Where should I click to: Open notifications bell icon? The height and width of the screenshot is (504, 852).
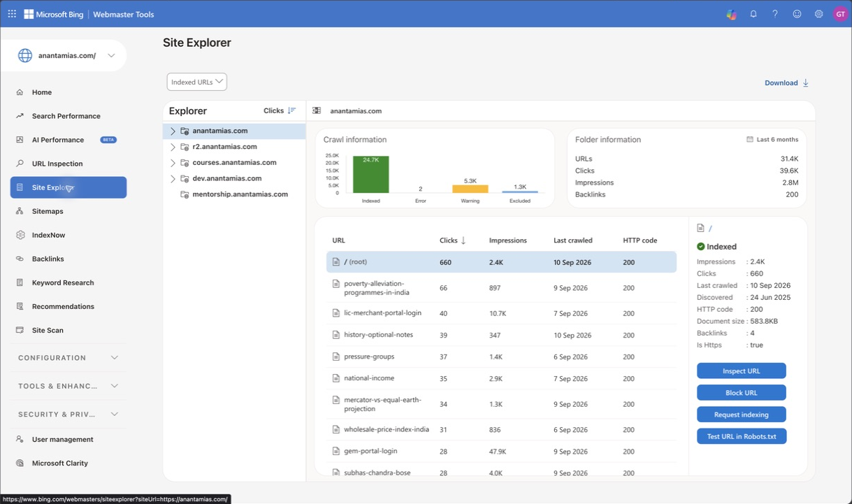(753, 14)
